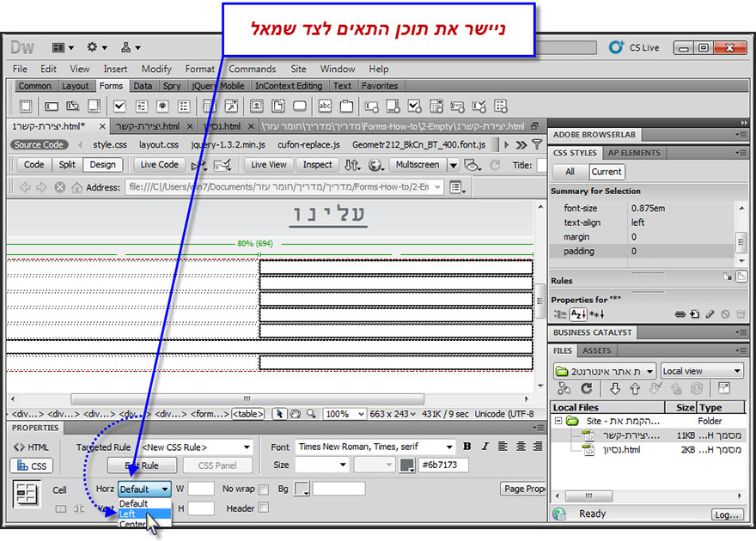Insert a Checkbox form element
The width and height of the screenshot is (756, 541).
(119, 106)
